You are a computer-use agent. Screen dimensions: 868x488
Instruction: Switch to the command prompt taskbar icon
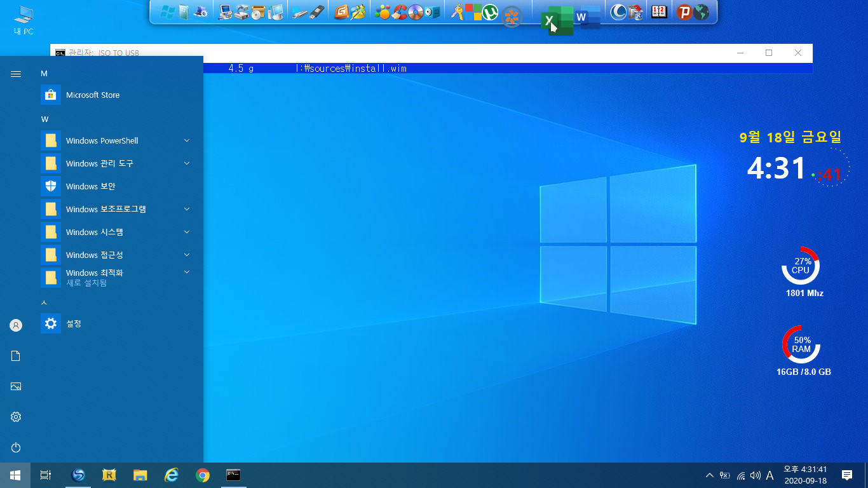pyautogui.click(x=234, y=475)
